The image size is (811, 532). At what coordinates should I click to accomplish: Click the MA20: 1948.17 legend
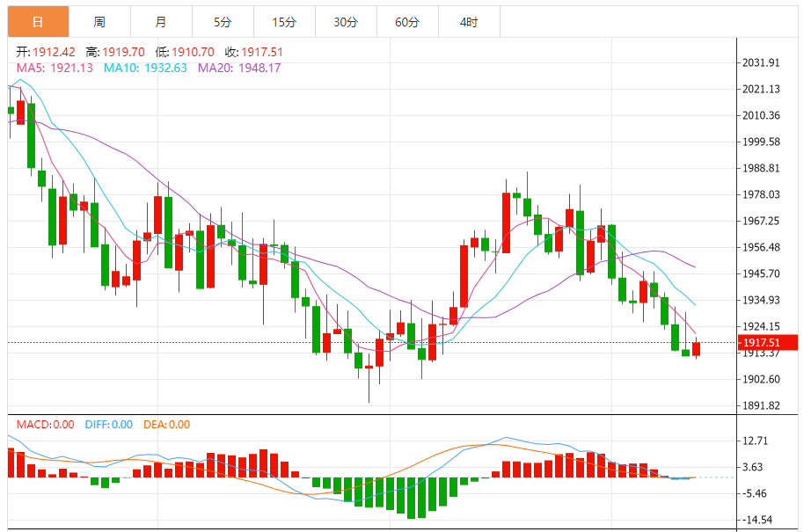239,68
